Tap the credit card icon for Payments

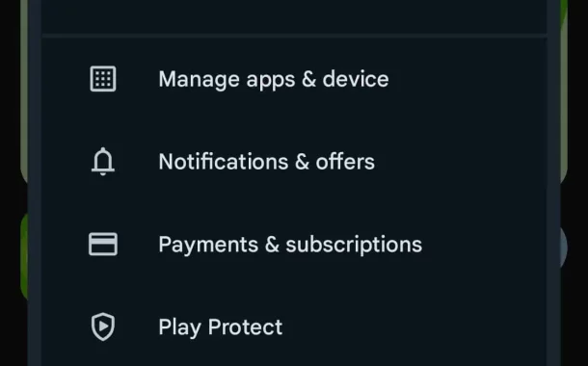pyautogui.click(x=103, y=245)
